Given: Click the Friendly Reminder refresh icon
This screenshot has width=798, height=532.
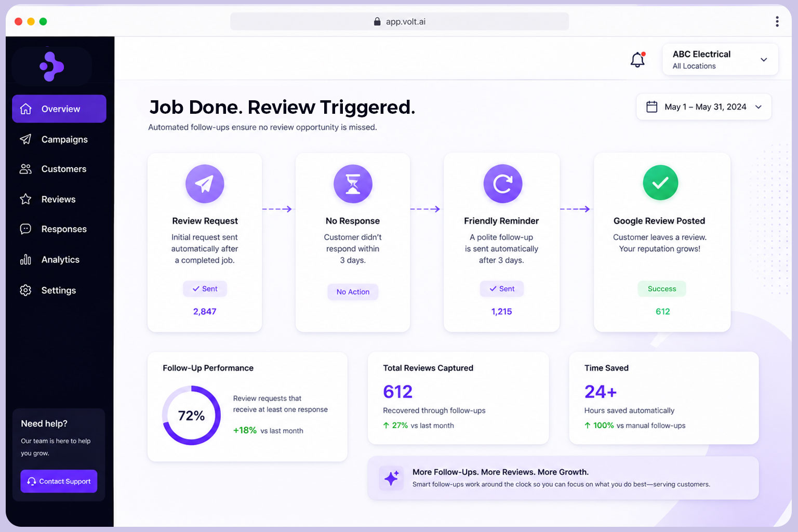Looking at the screenshot, I should pyautogui.click(x=502, y=184).
